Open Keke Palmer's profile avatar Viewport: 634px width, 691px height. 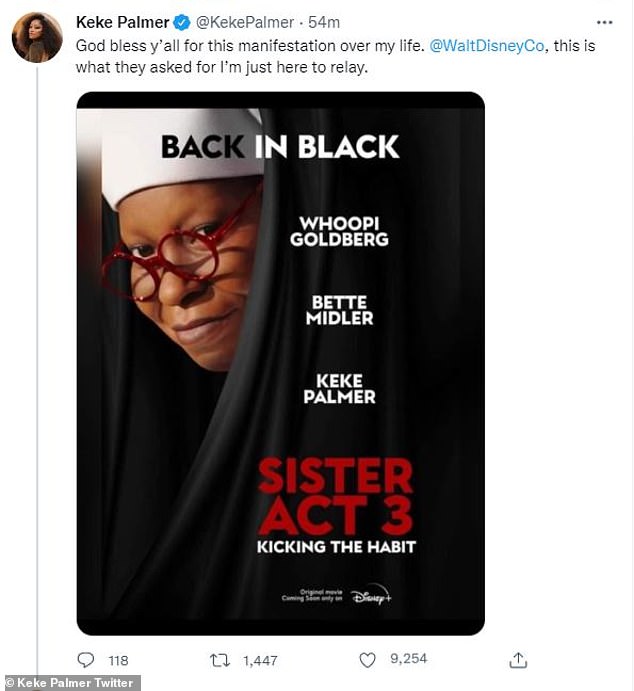click(37, 37)
